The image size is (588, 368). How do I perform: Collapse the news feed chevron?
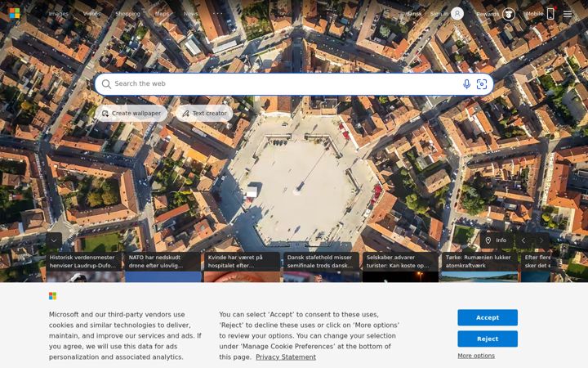tap(54, 240)
